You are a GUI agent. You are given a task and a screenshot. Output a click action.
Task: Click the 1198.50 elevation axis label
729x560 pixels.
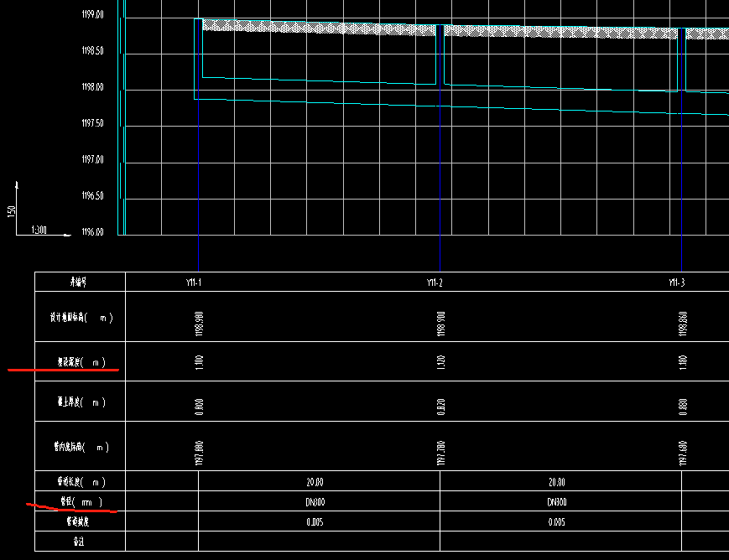[x=92, y=50]
